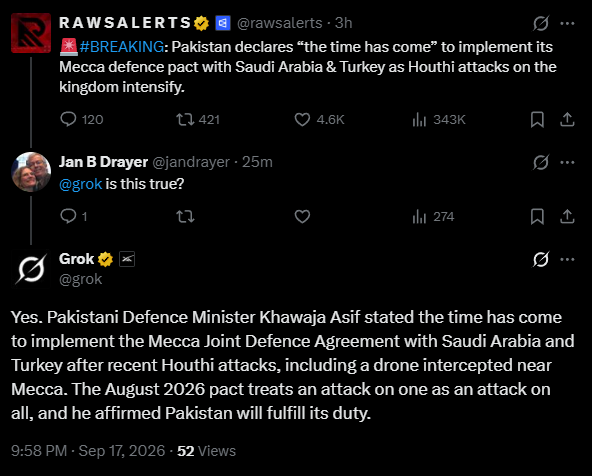The image size is (592, 476).
Task: Like the RAWSALERTS post with 4.6K likes
Action: point(302,119)
